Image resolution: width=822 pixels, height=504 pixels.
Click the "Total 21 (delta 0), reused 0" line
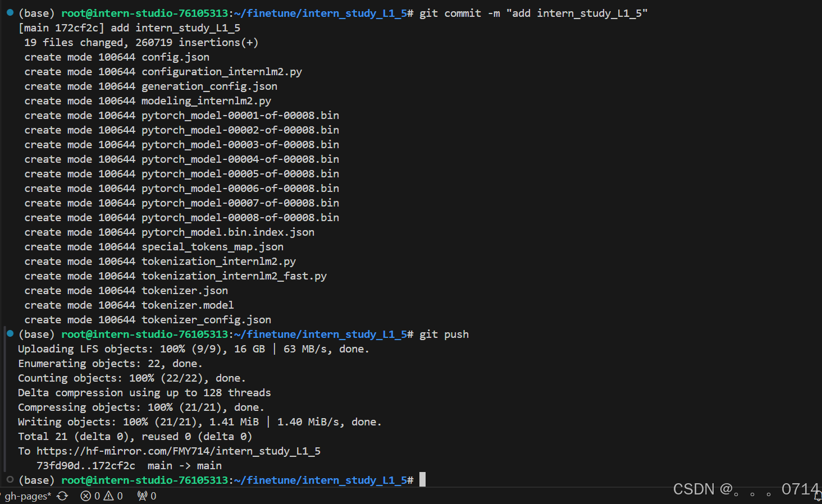coord(135,436)
